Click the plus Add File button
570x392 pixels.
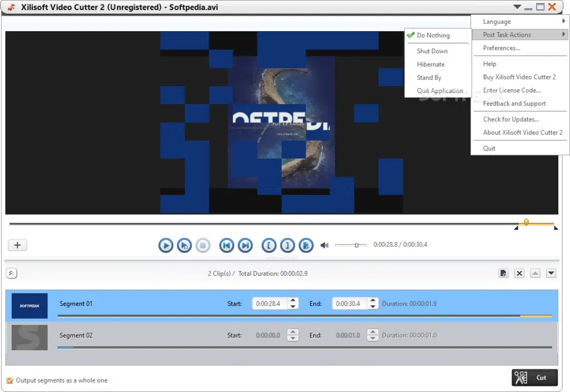click(x=17, y=245)
